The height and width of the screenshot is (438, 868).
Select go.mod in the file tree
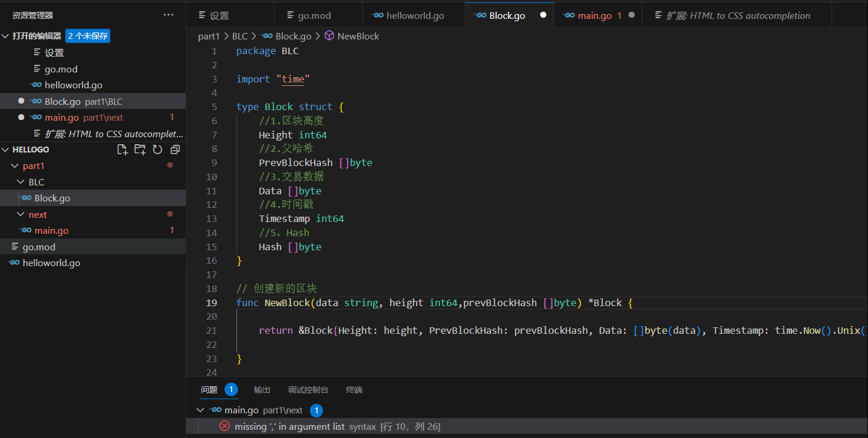coord(93,247)
